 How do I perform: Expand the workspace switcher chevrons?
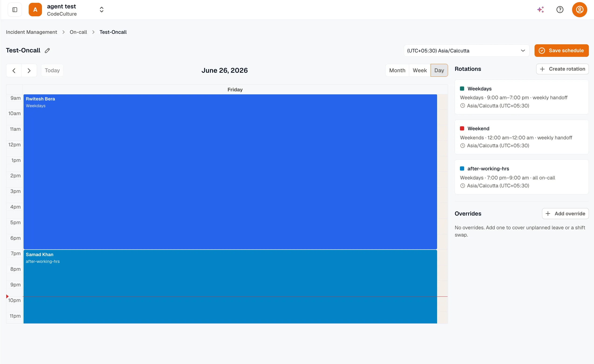pyautogui.click(x=101, y=10)
